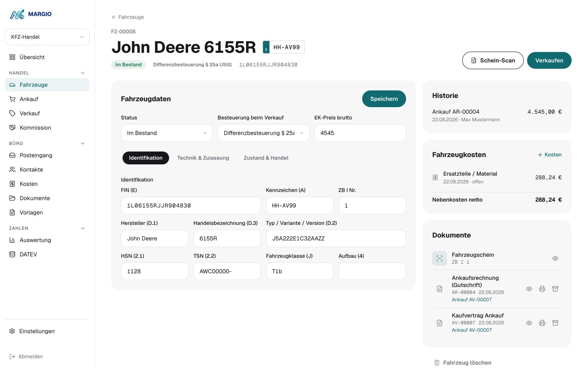The image size is (588, 368).
Task: Click the Abmelden logout icon
Action: 12,357
